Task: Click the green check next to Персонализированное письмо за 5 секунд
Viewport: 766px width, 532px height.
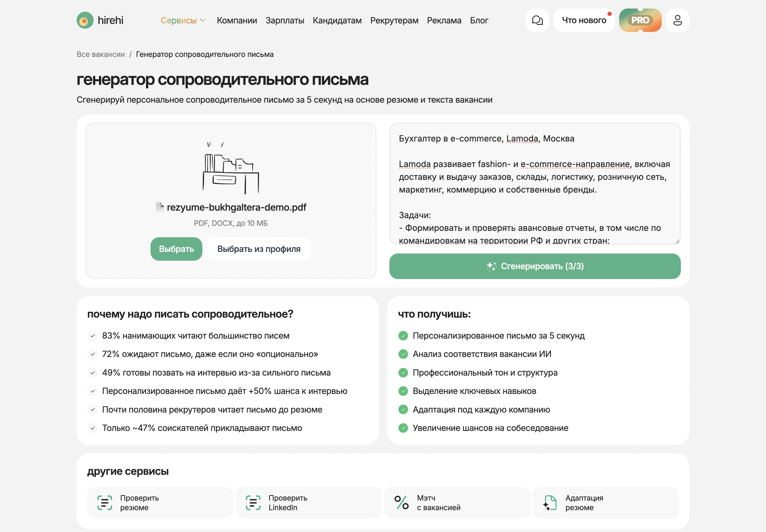Action: click(x=403, y=336)
